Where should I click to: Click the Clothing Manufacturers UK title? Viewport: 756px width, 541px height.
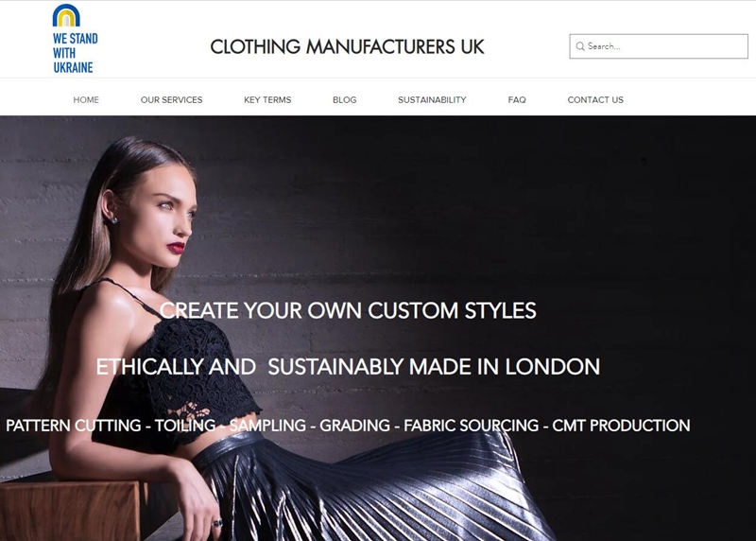347,46
